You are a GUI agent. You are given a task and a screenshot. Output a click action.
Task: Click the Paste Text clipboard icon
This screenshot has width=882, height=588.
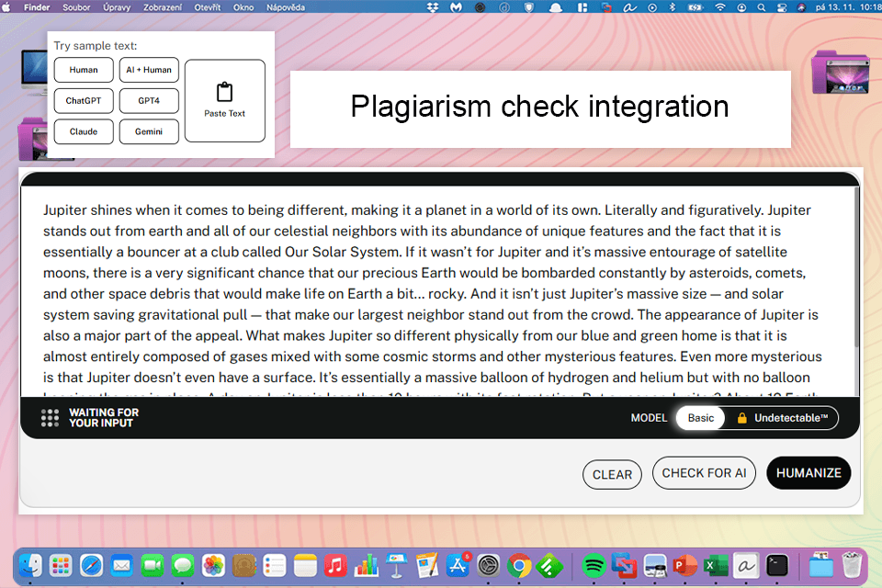point(224,92)
